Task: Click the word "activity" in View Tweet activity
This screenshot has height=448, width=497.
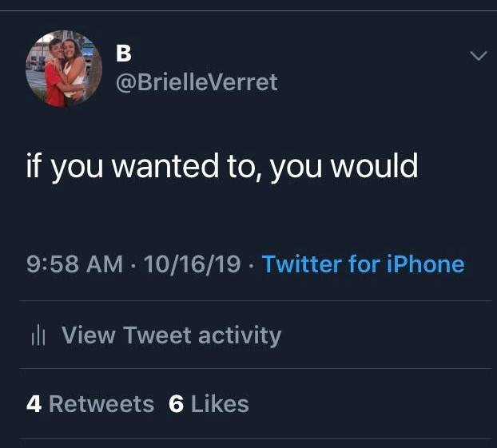Action: (x=240, y=335)
